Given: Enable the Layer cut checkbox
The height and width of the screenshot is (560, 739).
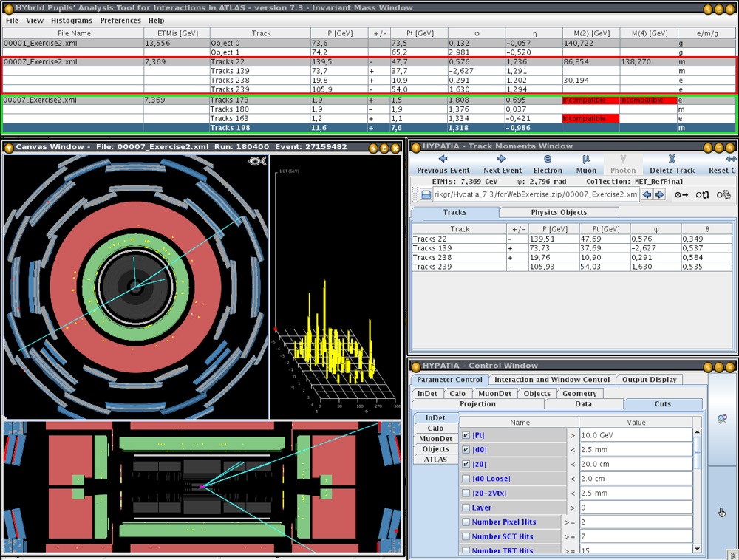Looking at the screenshot, I should pyautogui.click(x=466, y=508).
